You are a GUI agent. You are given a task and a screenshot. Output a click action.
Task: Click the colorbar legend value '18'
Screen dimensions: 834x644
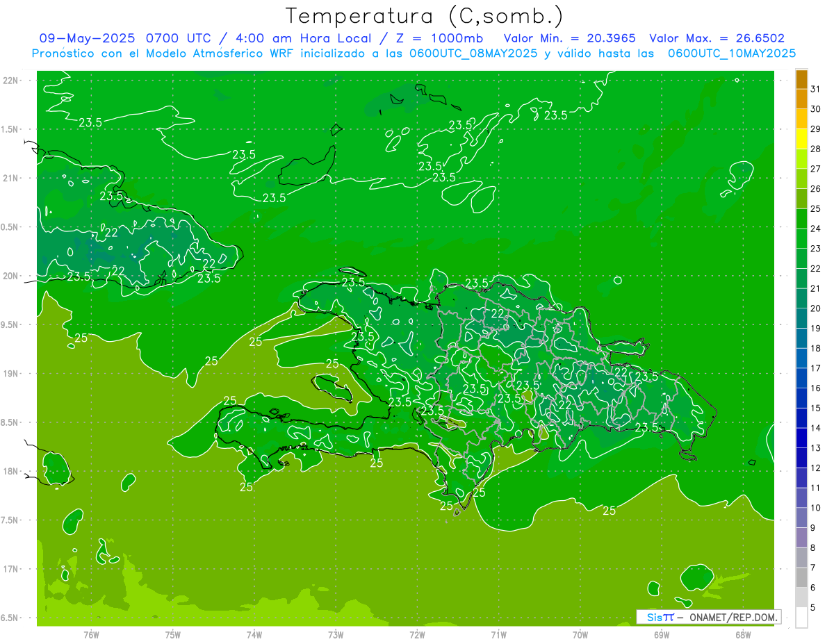click(816, 348)
